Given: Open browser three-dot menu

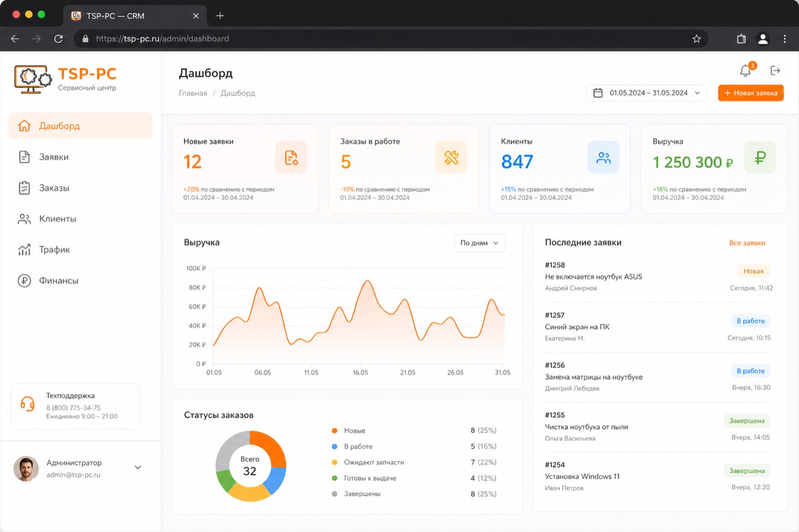Looking at the screenshot, I should point(785,39).
